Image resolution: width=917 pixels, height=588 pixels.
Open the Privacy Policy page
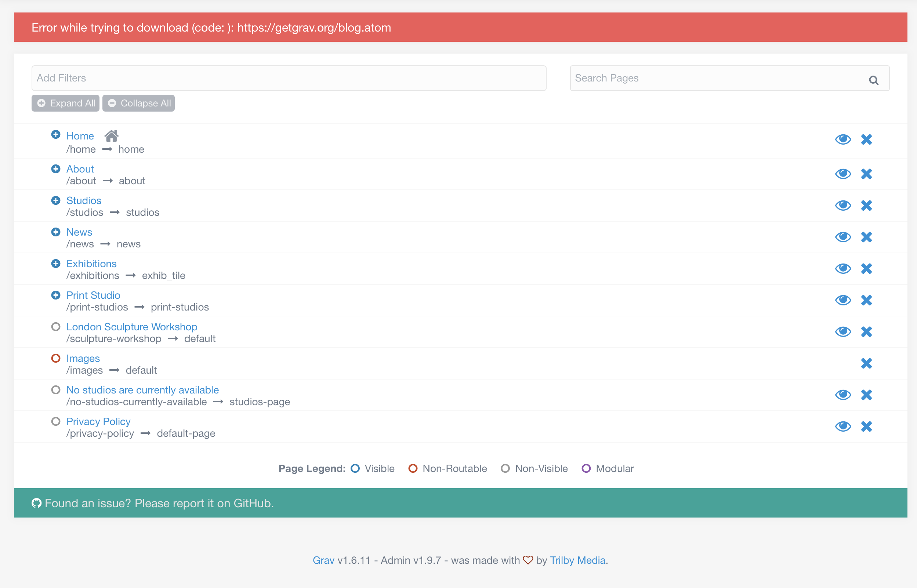[98, 421]
